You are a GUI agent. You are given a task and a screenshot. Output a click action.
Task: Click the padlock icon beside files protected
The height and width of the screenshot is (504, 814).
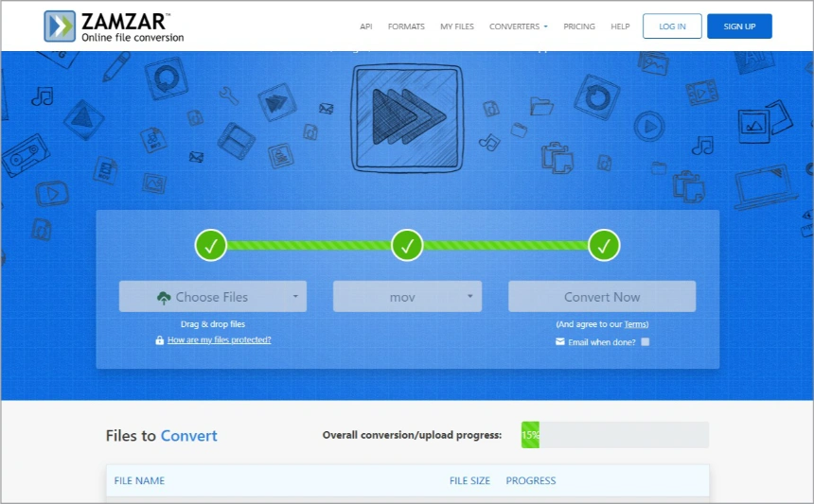pyautogui.click(x=159, y=340)
